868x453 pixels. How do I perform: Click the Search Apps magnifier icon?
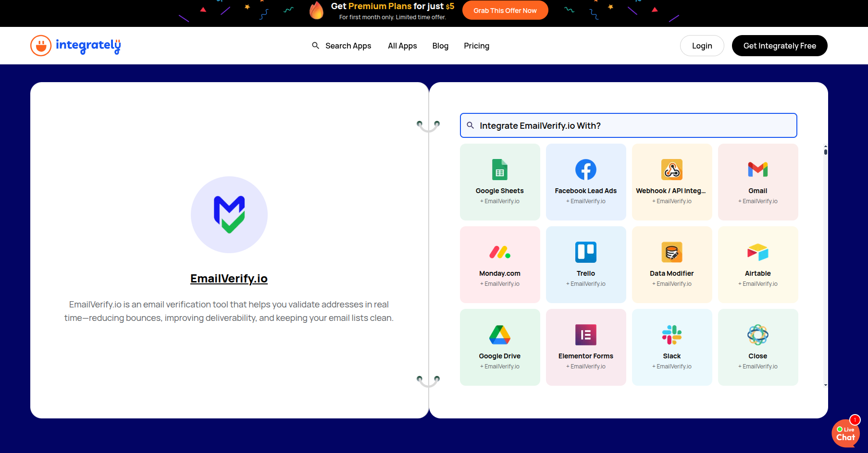(315, 46)
